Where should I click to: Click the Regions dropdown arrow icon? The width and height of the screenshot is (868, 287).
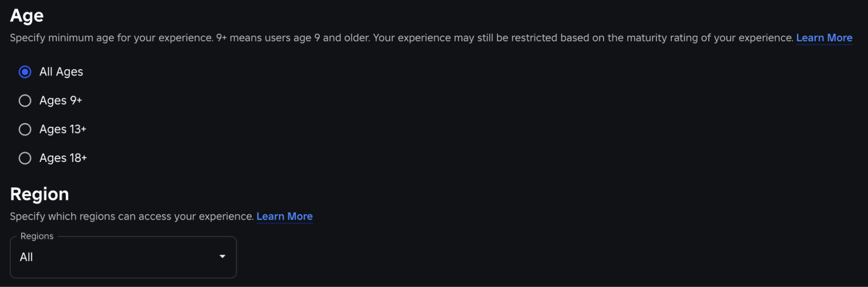click(x=222, y=257)
